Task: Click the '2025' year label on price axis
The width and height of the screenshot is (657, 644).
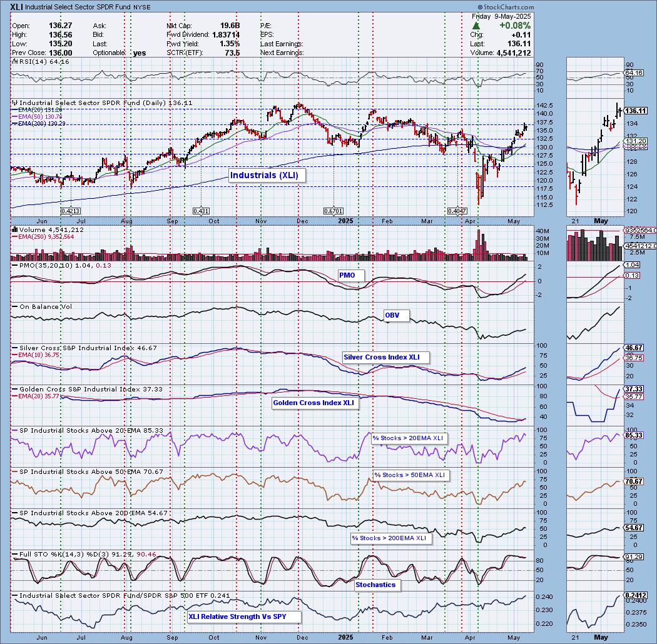Action: [345, 221]
